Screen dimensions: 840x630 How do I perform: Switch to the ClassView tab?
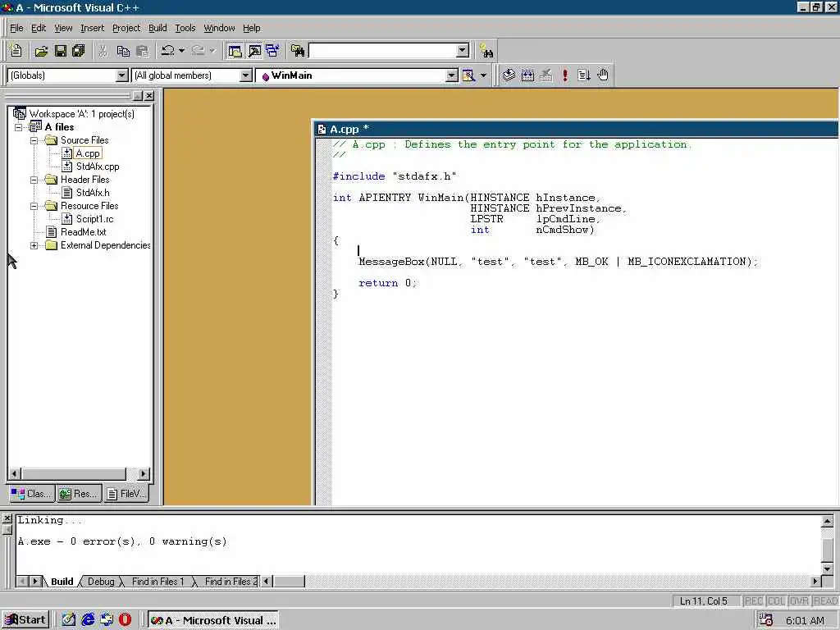click(31, 493)
